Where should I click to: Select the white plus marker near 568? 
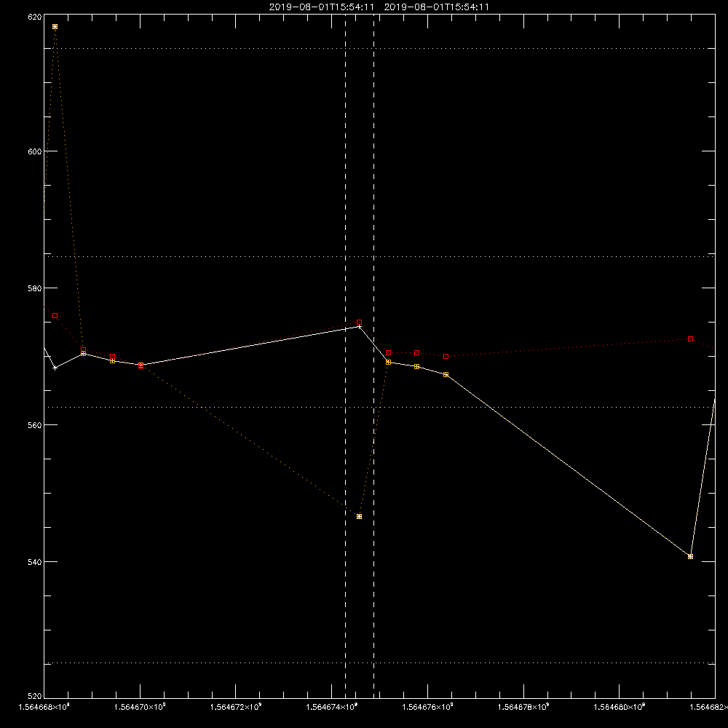[55, 368]
